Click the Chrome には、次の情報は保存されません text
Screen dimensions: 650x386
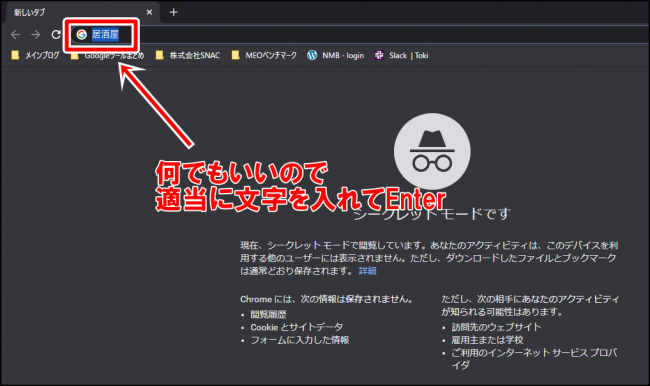327,299
